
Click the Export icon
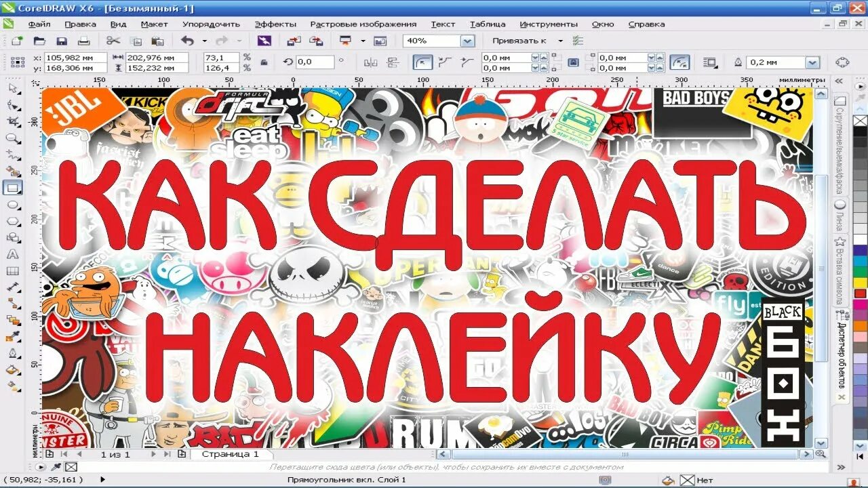316,41
